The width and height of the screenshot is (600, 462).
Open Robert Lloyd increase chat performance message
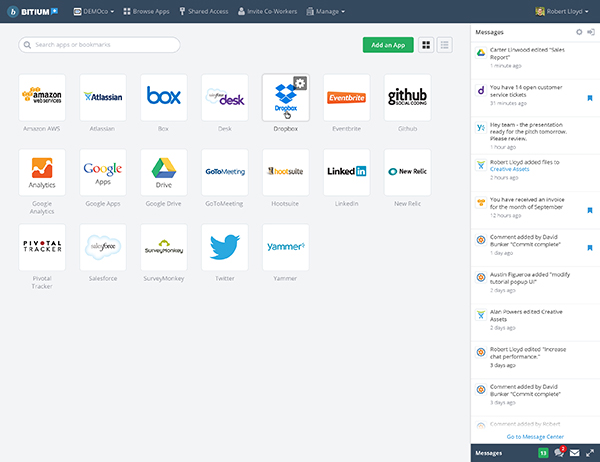(x=535, y=359)
